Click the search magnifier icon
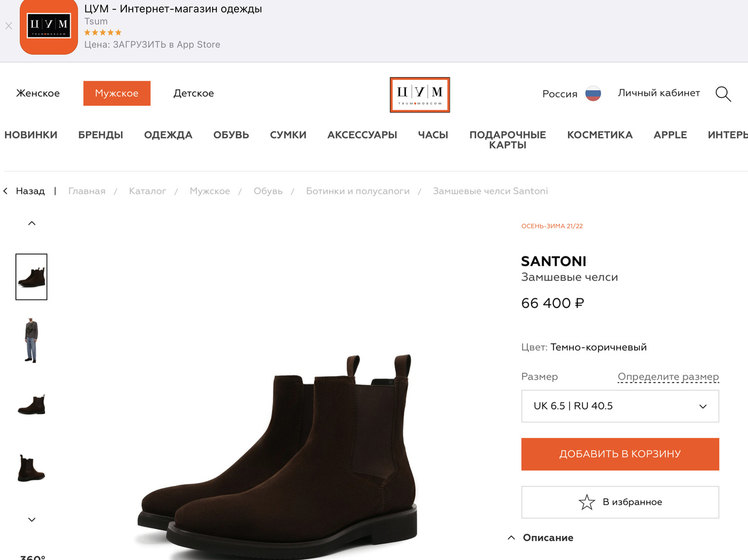The width and height of the screenshot is (748, 560). click(x=723, y=93)
